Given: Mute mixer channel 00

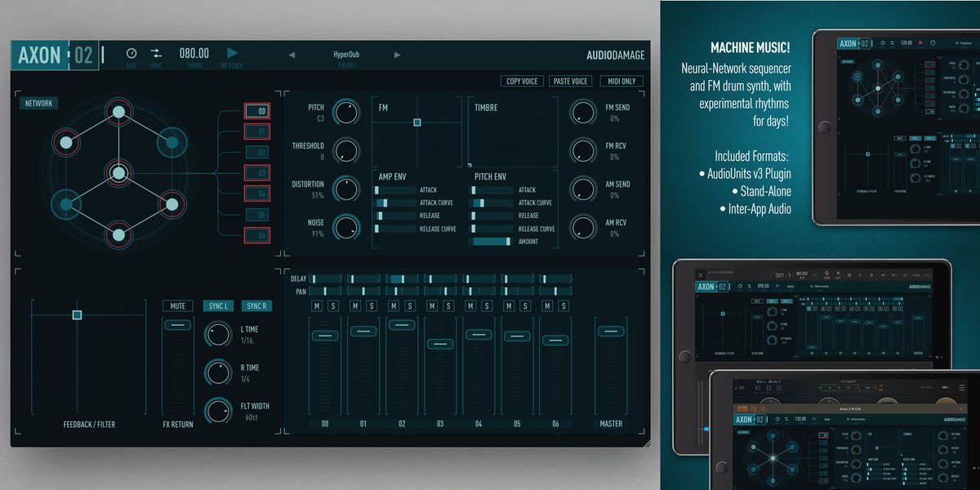Looking at the screenshot, I should tap(317, 306).
